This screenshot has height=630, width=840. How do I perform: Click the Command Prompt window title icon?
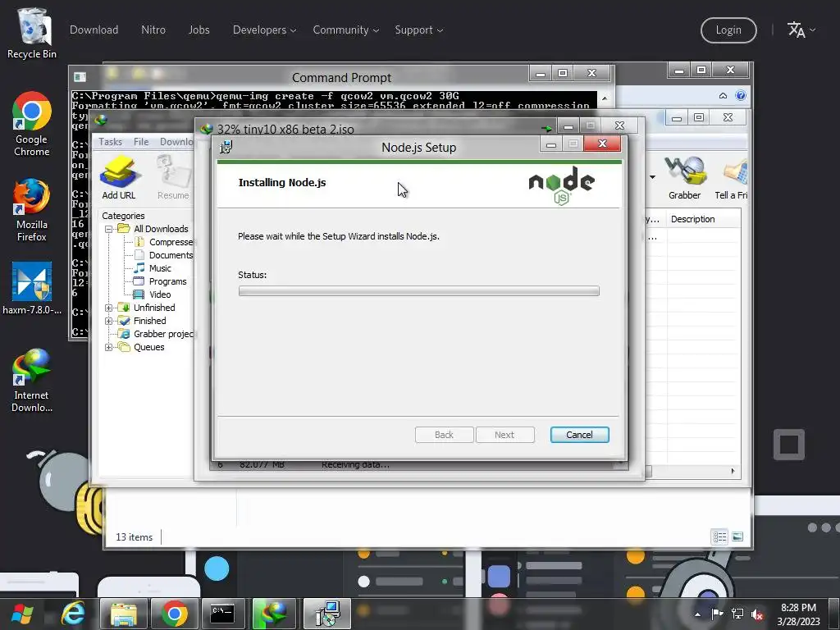coord(80,77)
